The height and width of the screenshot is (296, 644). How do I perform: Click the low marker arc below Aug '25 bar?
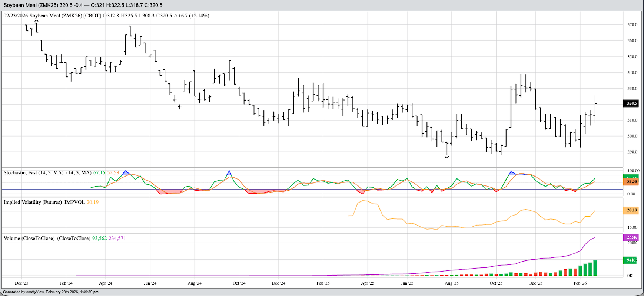pyautogui.click(x=447, y=157)
